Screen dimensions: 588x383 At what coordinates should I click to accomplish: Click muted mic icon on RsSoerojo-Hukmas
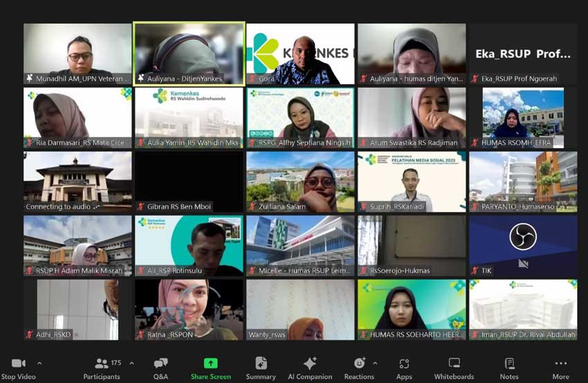(363, 270)
